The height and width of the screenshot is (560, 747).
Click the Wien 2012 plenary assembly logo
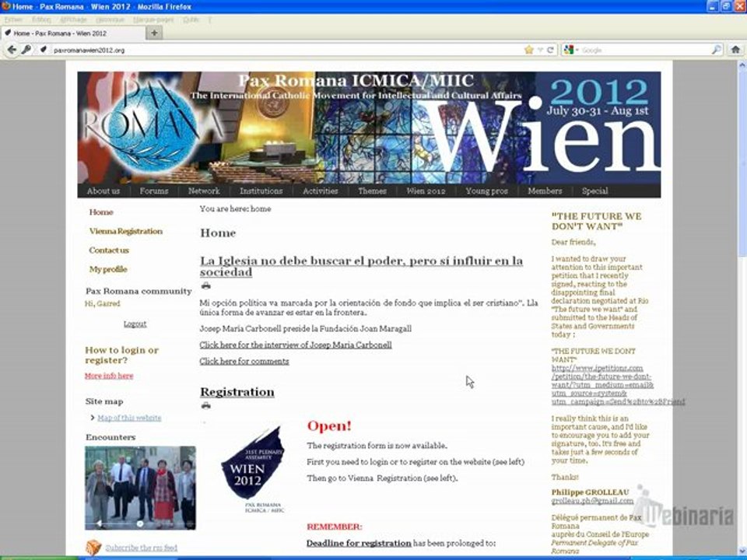(252, 469)
